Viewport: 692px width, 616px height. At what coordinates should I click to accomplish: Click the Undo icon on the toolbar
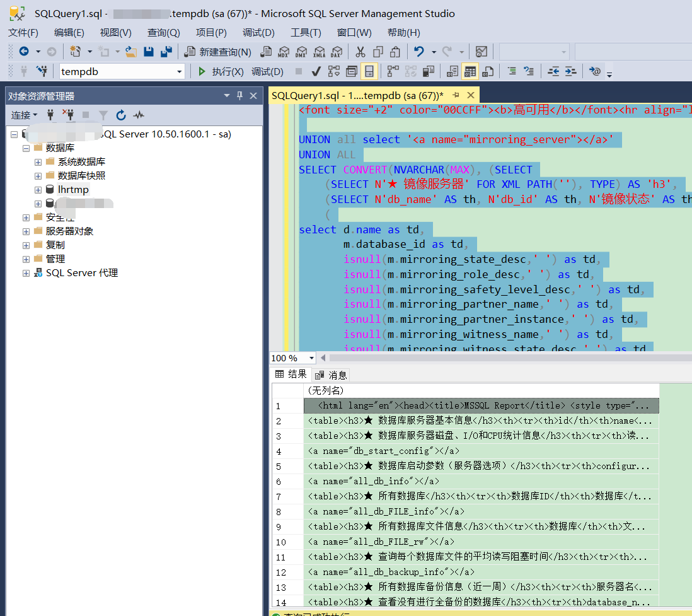point(418,52)
